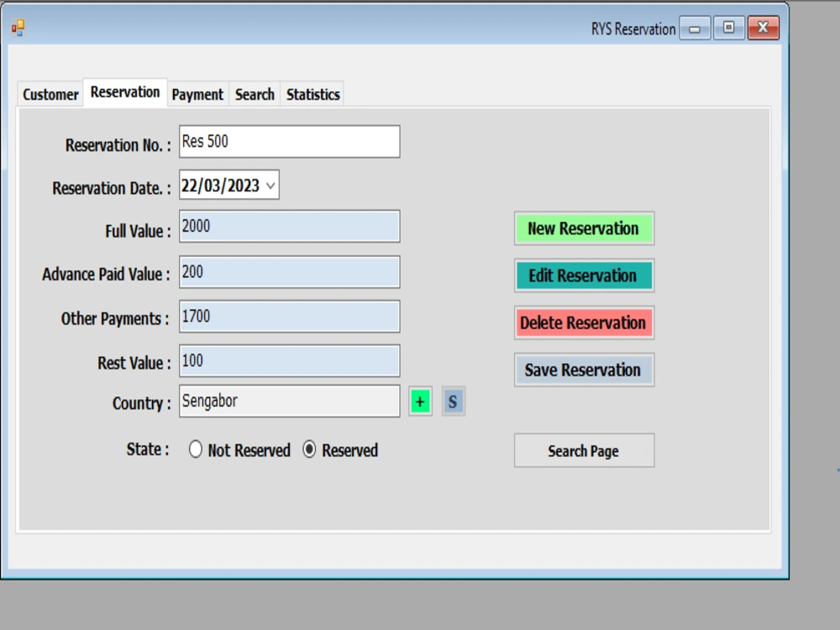Open the Reservation Date dropdown
840x630 pixels.
click(x=270, y=185)
